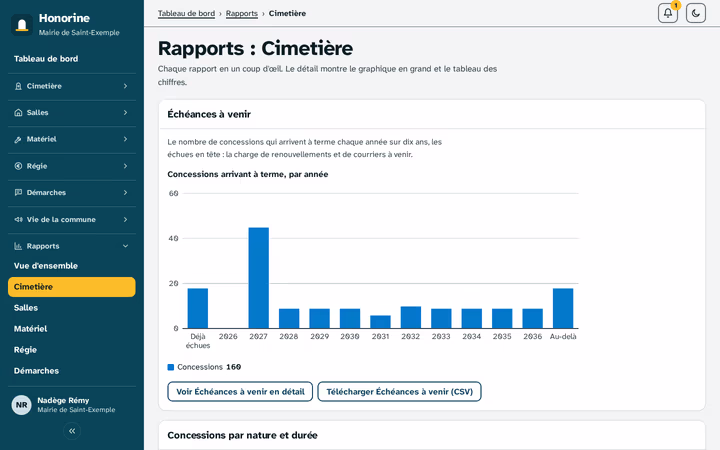The height and width of the screenshot is (450, 720).
Task: Expand the Matériel sidebar section chevron
Action: 125,139
